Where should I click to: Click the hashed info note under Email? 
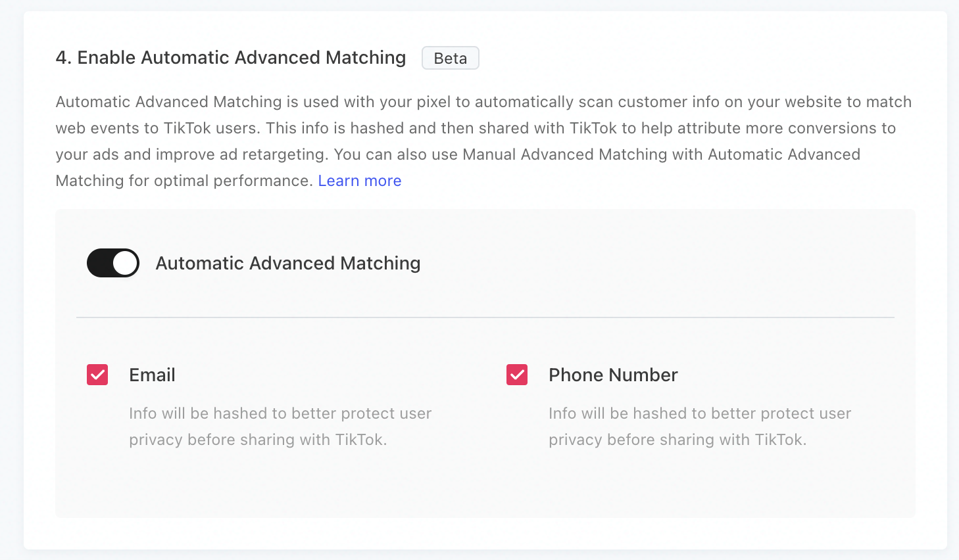point(280,413)
